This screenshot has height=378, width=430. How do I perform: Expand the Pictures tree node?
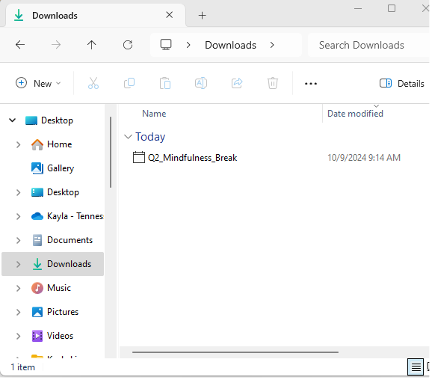18,312
